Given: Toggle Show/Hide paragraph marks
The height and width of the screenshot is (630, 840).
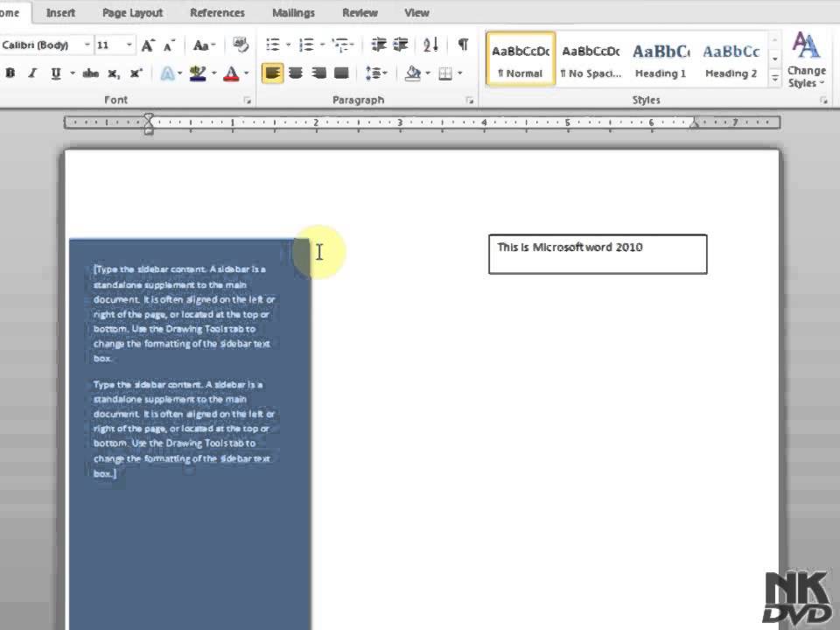Looking at the screenshot, I should pos(464,45).
